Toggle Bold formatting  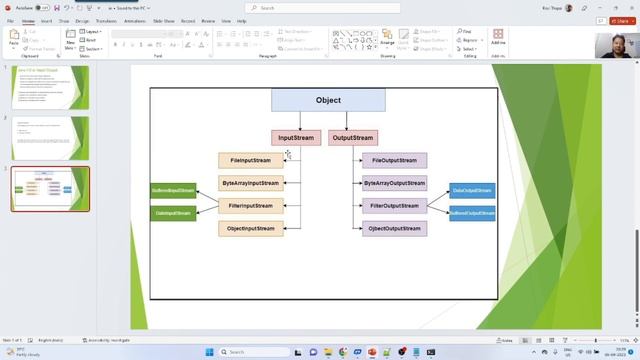tap(116, 44)
